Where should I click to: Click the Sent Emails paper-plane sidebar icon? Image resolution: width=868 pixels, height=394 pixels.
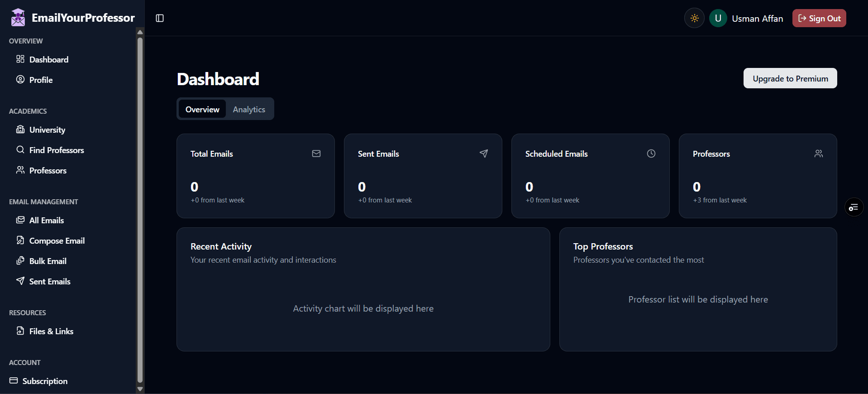point(20,281)
